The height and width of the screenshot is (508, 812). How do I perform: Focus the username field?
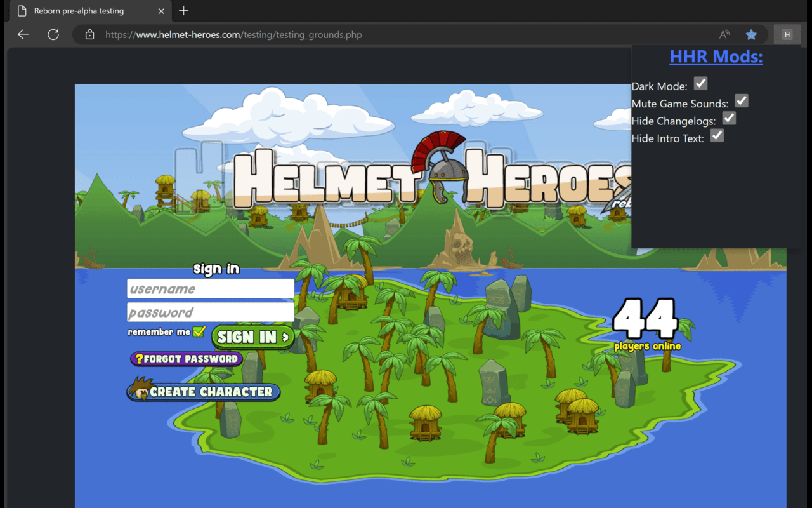pyautogui.click(x=211, y=289)
